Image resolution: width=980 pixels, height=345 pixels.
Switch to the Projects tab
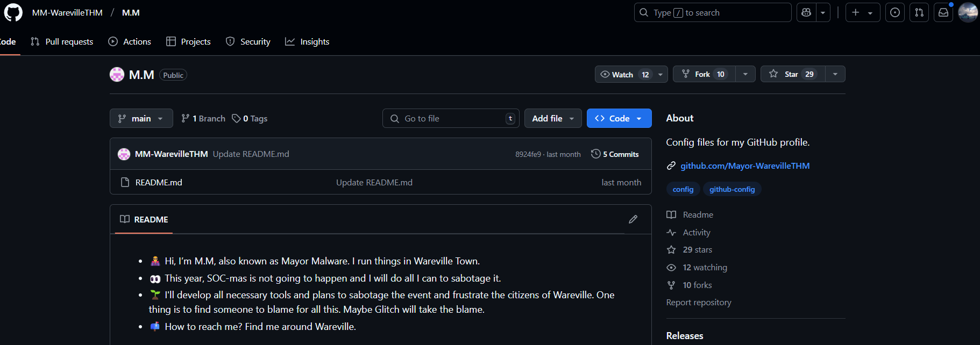pos(188,41)
